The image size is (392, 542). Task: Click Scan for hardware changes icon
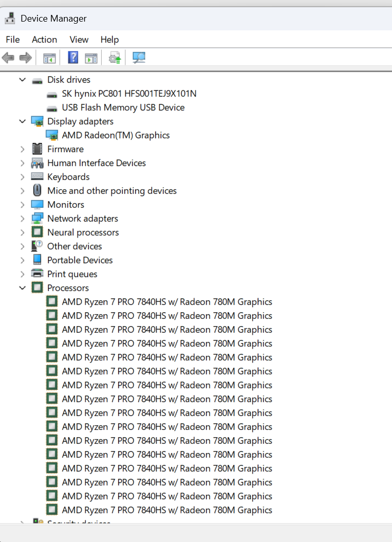(139, 58)
